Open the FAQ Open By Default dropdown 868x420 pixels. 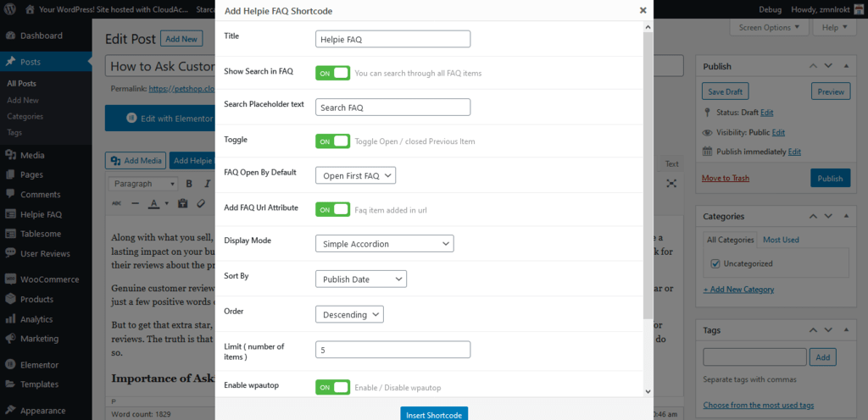(x=355, y=176)
